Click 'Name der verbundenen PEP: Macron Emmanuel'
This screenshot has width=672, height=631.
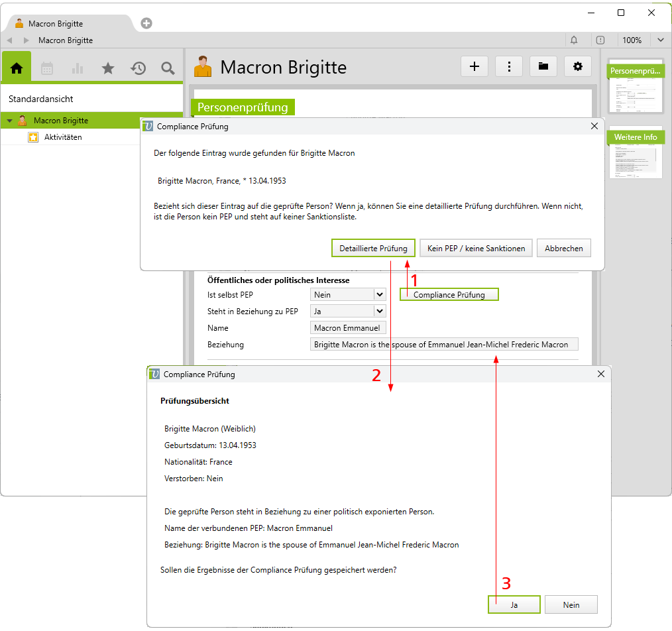[x=248, y=528]
